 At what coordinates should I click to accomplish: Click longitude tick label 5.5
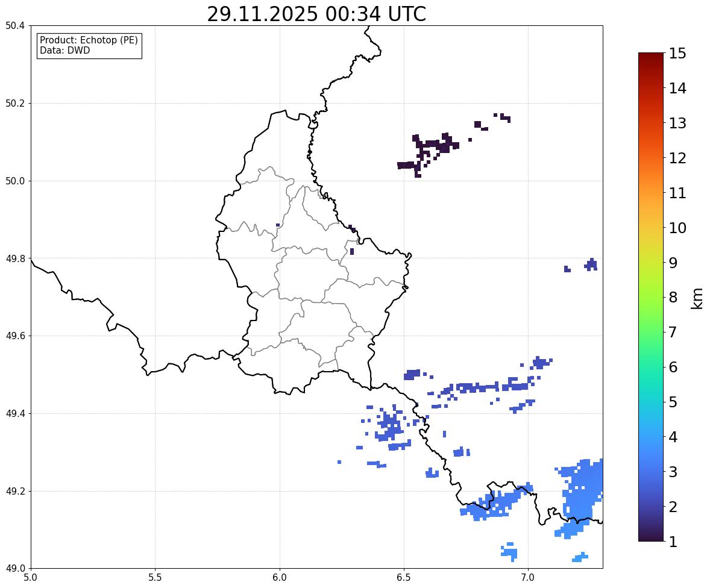[x=156, y=578]
